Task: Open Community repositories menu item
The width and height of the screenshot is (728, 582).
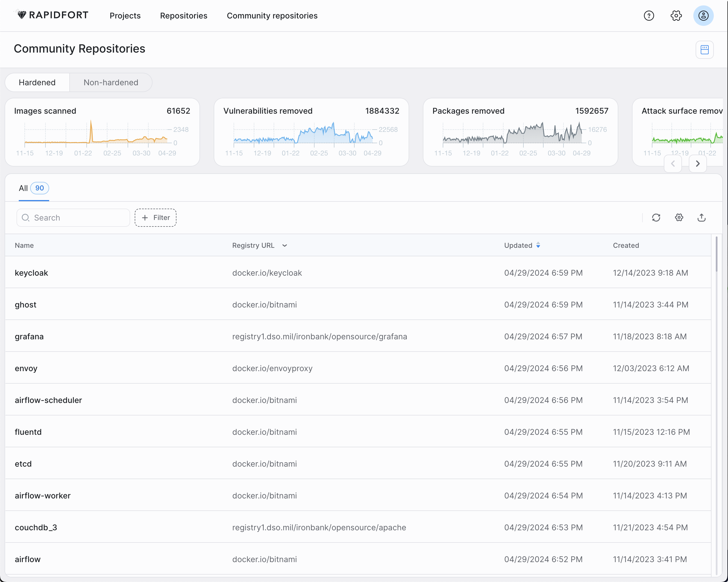Action: coord(272,16)
